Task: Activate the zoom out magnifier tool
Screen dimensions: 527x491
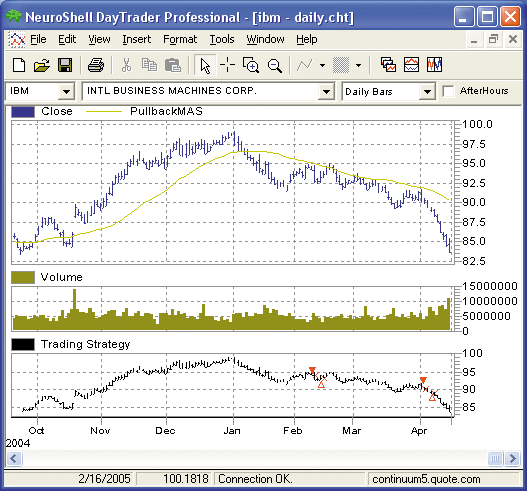Action: point(275,65)
